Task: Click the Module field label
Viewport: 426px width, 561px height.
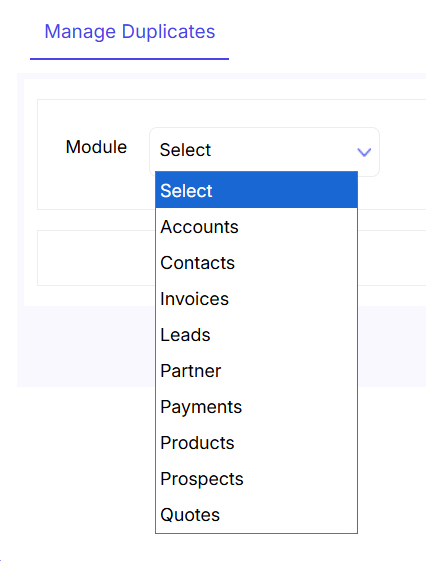Action: coord(96,147)
